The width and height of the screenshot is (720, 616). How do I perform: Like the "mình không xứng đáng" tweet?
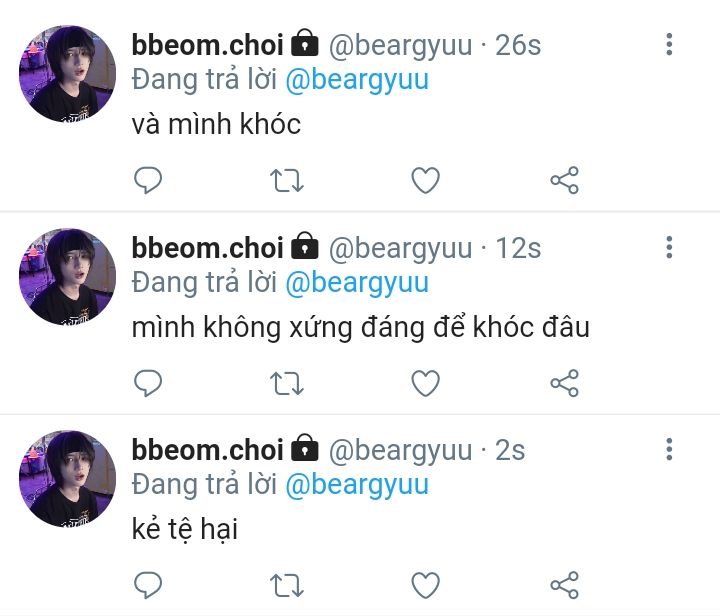[x=426, y=382]
